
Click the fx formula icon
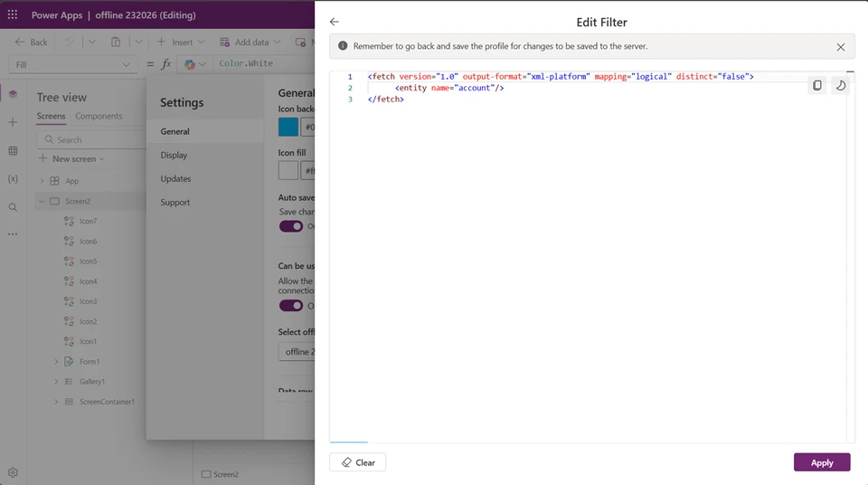166,64
